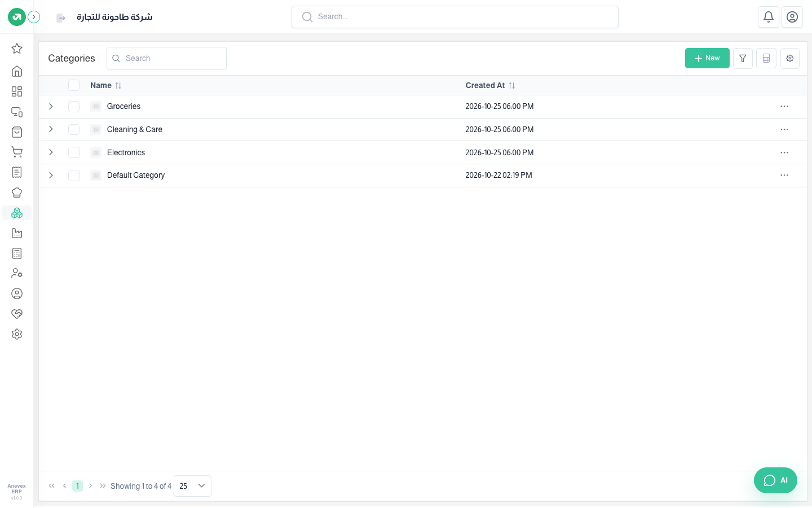Open the chef hat icon in sidebar
The image size is (812, 508).
point(17,192)
